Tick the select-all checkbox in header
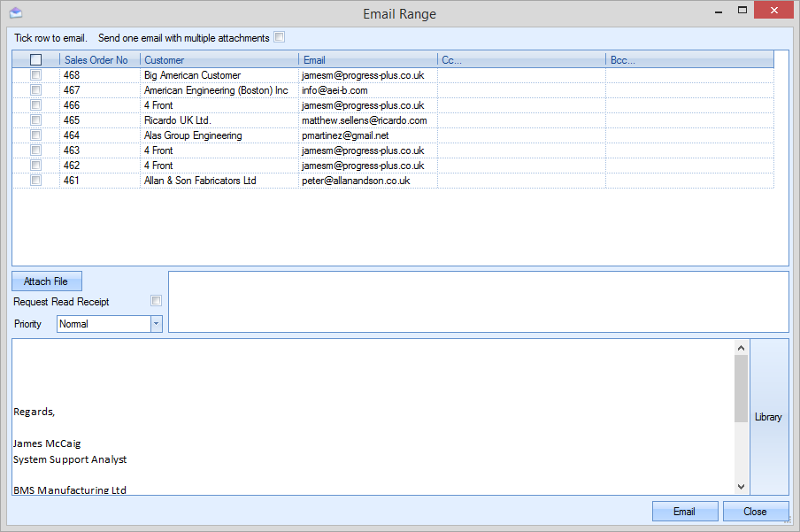The width and height of the screenshot is (800, 532). coord(36,60)
